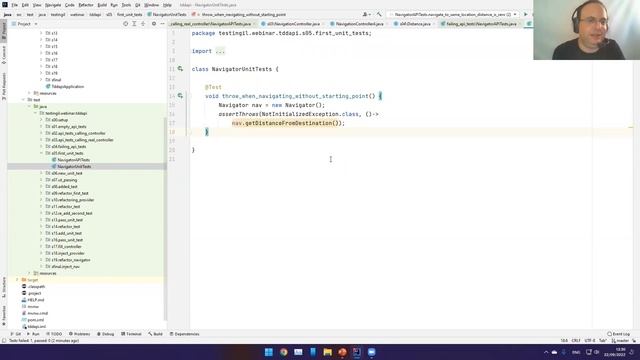Open the File menu
640x360 pixels.
point(15,5)
